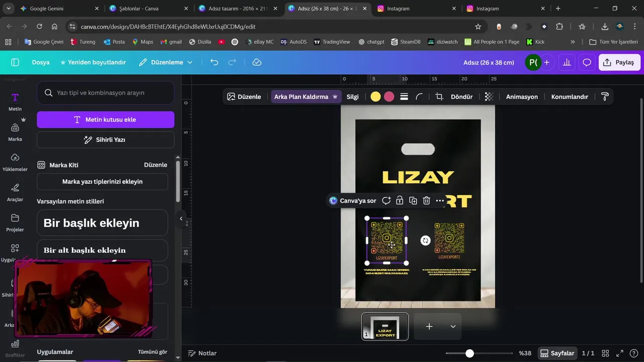This screenshot has height=362, width=644.
Task: Pick the yellow color swatch
Action: pos(375,97)
